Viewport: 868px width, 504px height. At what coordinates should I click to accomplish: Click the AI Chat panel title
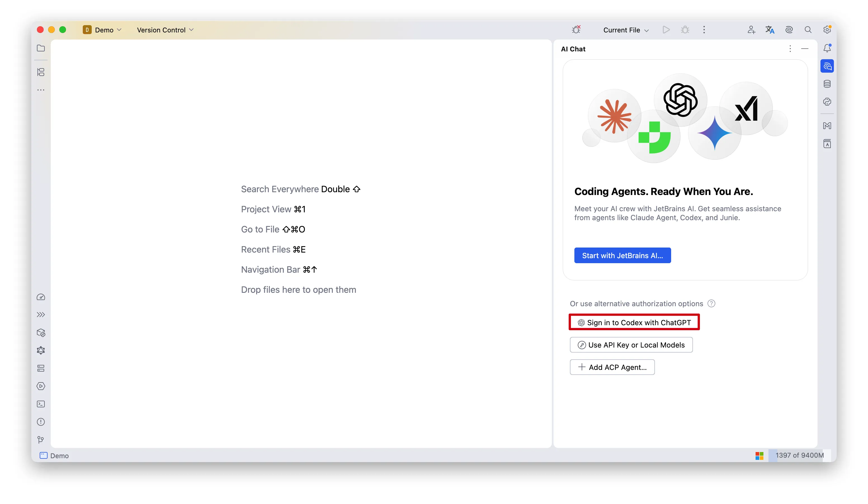point(573,49)
